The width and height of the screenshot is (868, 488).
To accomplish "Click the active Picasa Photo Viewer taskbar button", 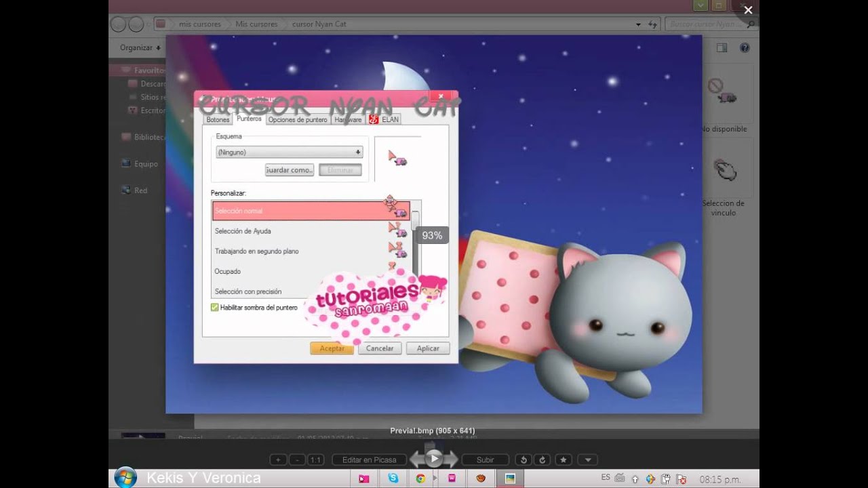I will pos(510,479).
